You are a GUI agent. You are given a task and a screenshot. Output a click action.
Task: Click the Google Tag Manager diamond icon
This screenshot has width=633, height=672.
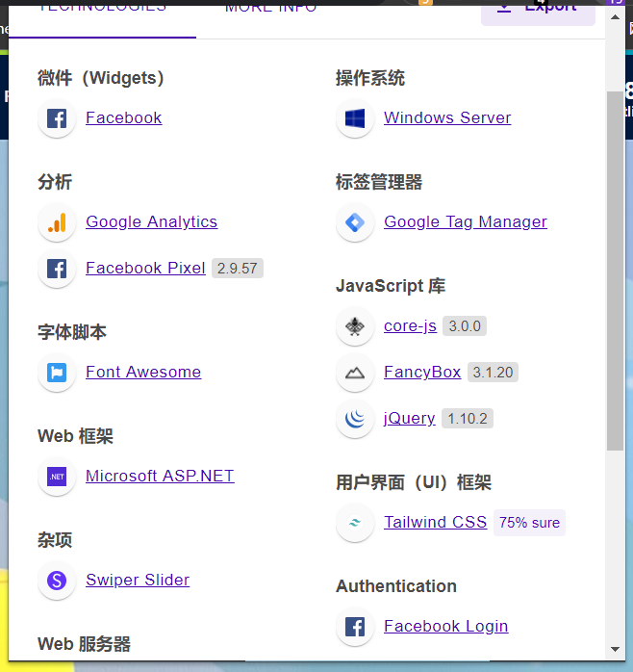[355, 222]
